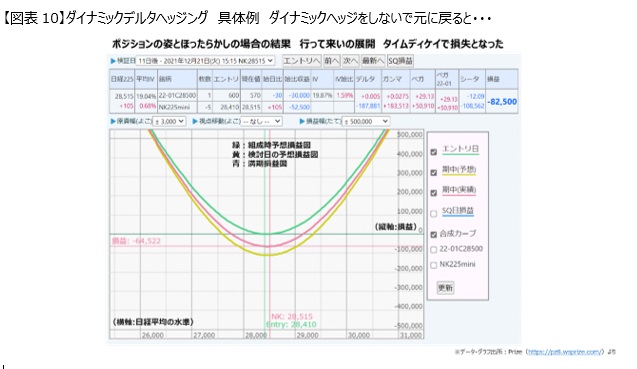Enable the 22-01C28500 curve checkbox

point(433,250)
